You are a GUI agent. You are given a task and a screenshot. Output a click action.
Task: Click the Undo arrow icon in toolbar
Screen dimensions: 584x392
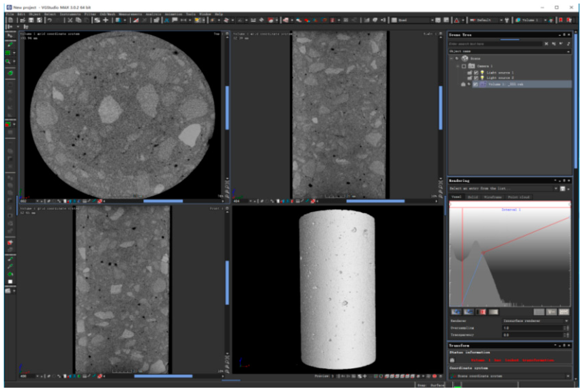pos(50,20)
